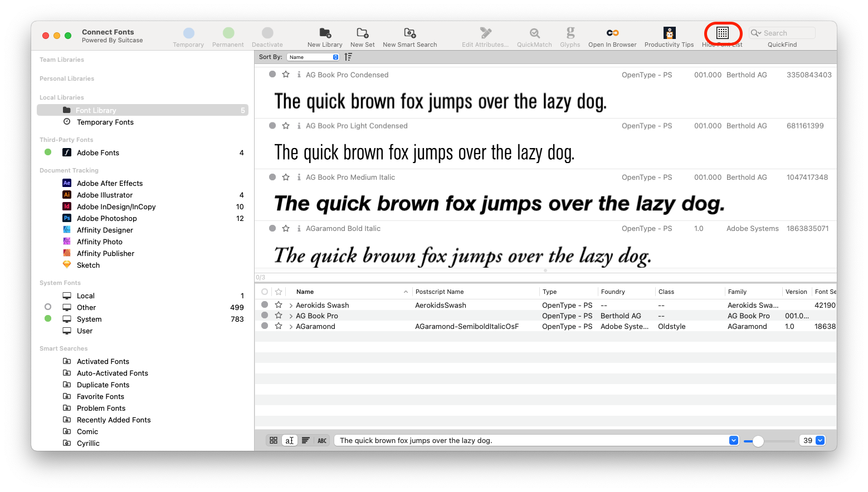Favorite AG Book Pro Medium Italic star
Viewport: 868px width, 492px height.
(286, 177)
